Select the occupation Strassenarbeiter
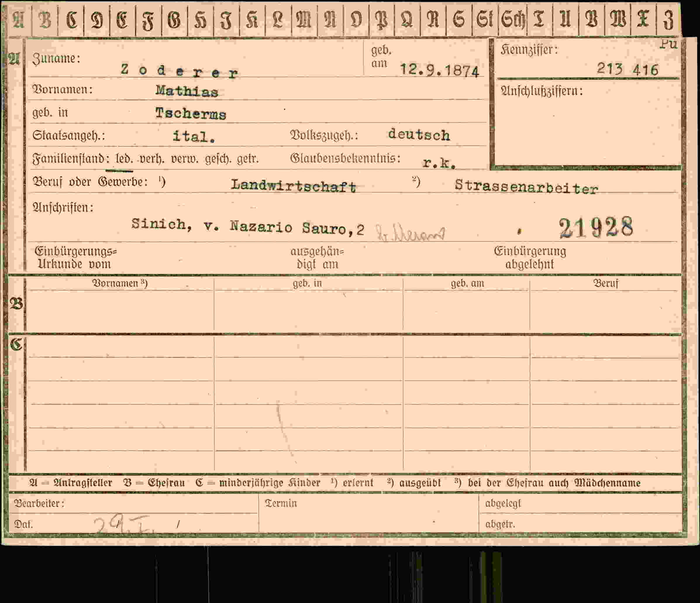Screen dimensions: 700x603 526,187
